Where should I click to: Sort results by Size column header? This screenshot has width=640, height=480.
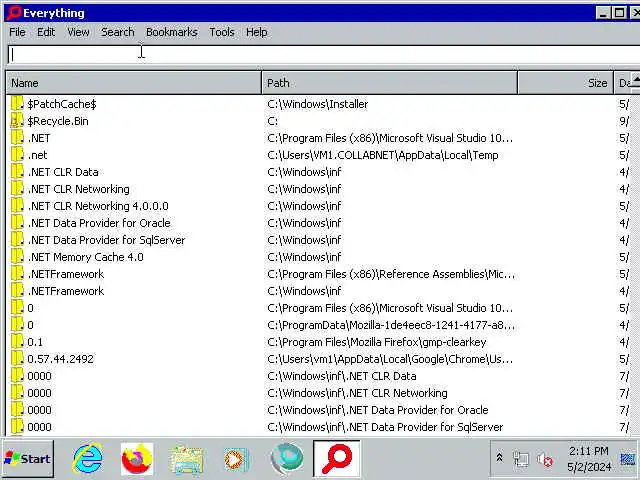566,83
